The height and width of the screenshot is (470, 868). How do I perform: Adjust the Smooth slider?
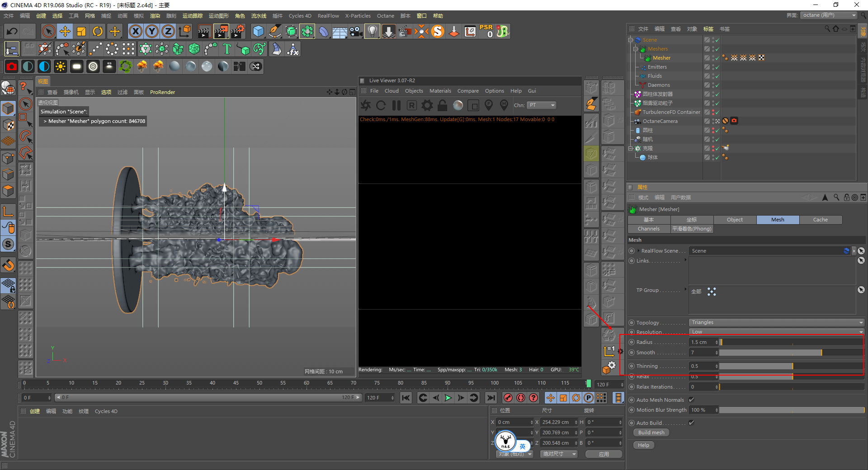(791, 352)
